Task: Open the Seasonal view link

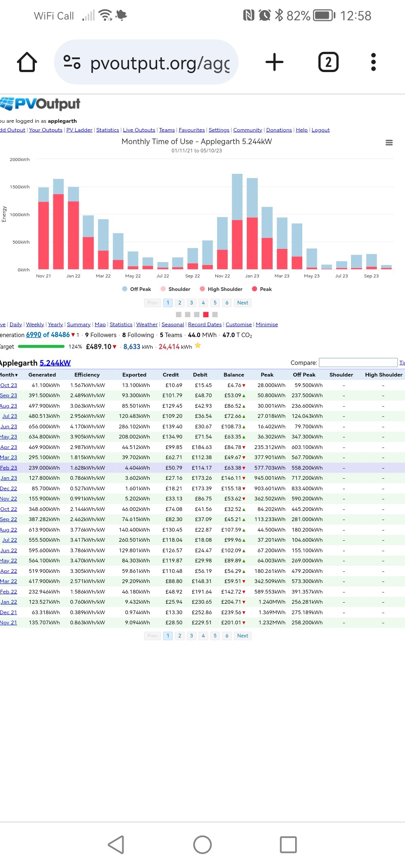Action: point(173,324)
